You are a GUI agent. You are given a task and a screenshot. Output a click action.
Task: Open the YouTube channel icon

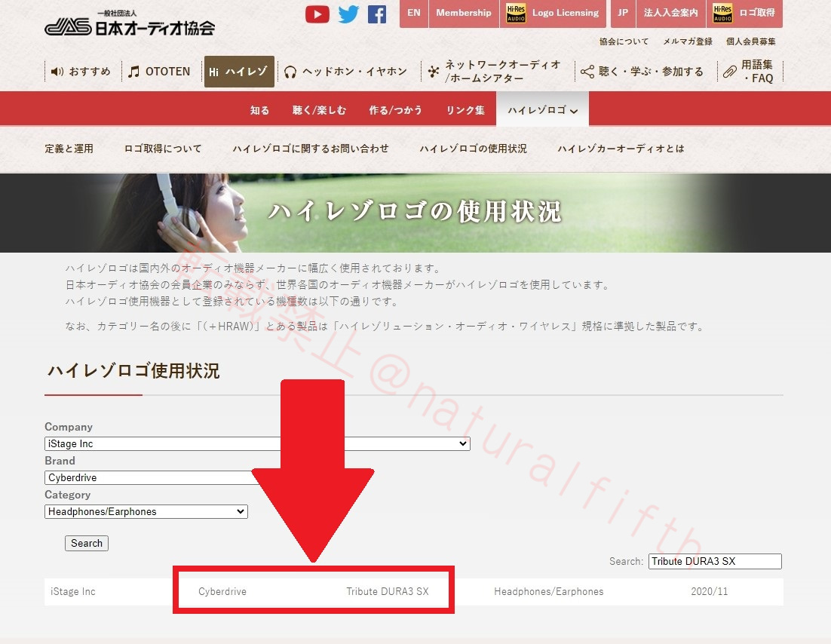point(317,14)
